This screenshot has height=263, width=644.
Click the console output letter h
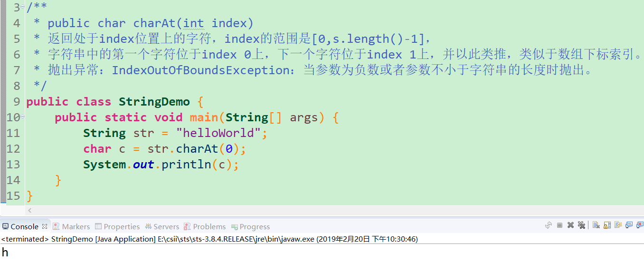pyautogui.click(x=5, y=252)
